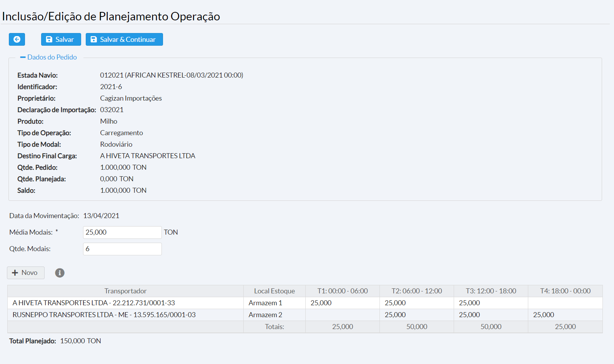The height and width of the screenshot is (364, 614).
Task: Add a new row with Novo
Action: tap(25, 273)
